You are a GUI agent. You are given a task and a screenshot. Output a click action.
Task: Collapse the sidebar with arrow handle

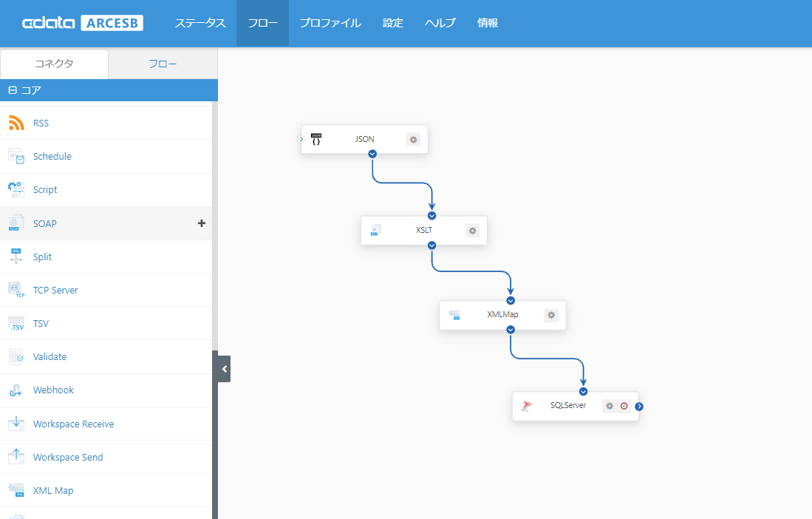[224, 368]
